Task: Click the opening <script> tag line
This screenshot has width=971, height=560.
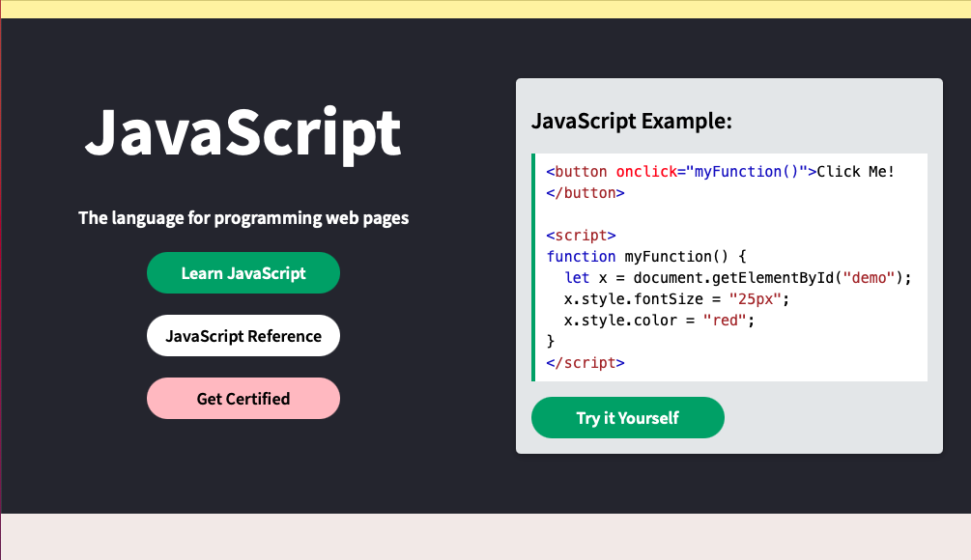Action: (x=581, y=236)
